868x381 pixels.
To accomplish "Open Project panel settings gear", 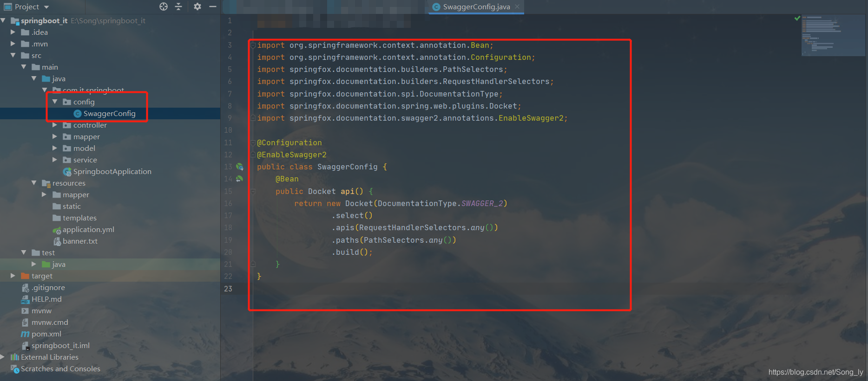I will 197,6.
